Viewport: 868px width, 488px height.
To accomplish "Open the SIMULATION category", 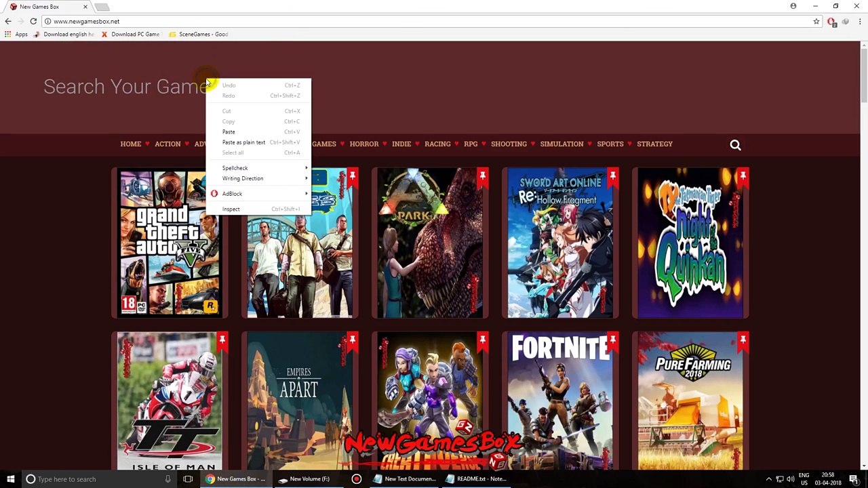I will tap(561, 144).
